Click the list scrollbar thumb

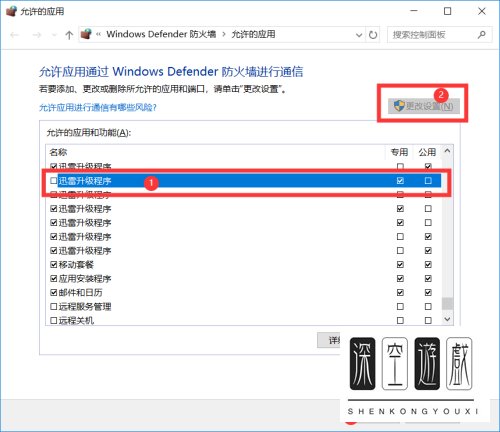(447, 303)
